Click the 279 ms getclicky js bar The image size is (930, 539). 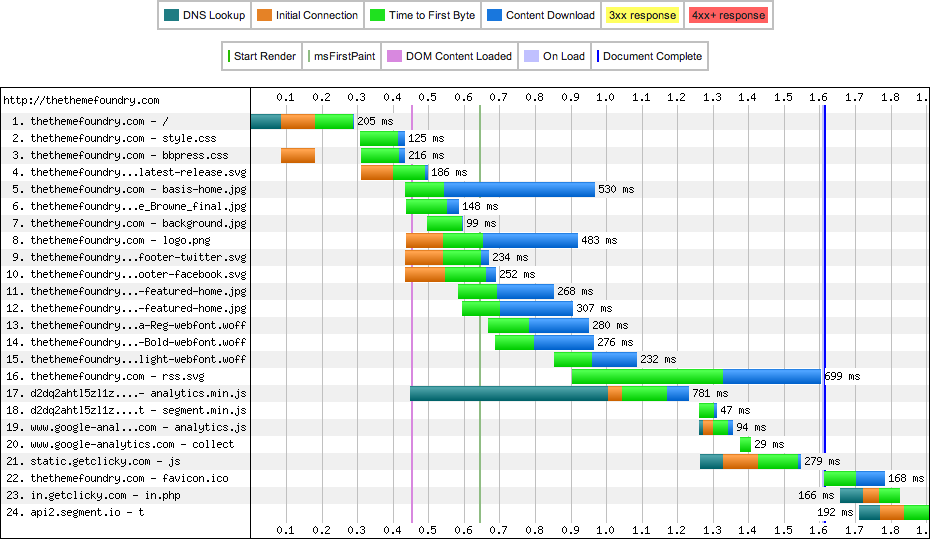[x=750, y=461]
